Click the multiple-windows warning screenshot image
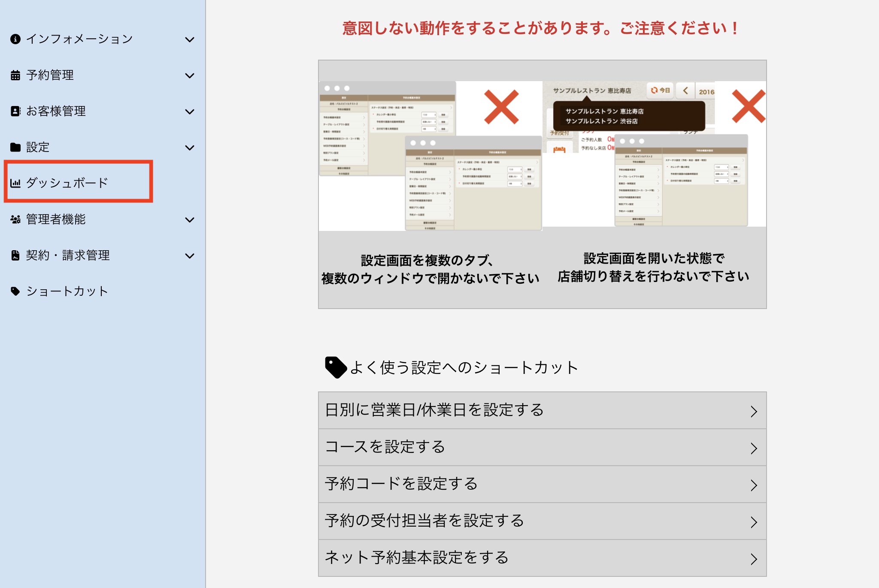Screen dimensions: 879x588 (430, 156)
